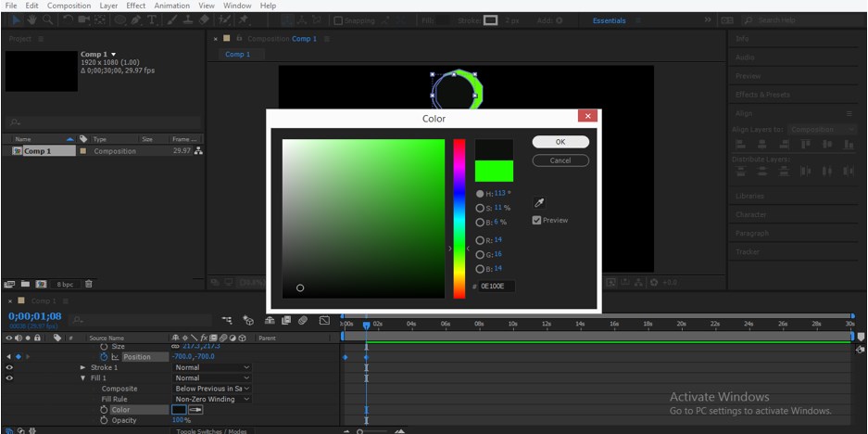Open the composition mini-flowchart icon
868x434 pixels.
[x=227, y=320]
